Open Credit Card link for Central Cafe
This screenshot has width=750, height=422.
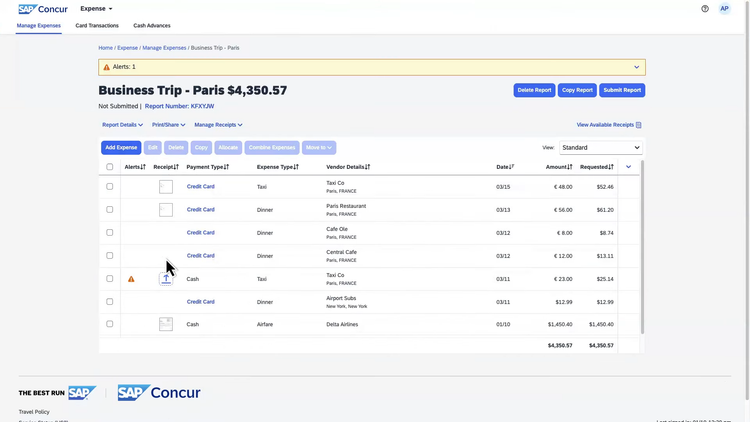point(200,255)
